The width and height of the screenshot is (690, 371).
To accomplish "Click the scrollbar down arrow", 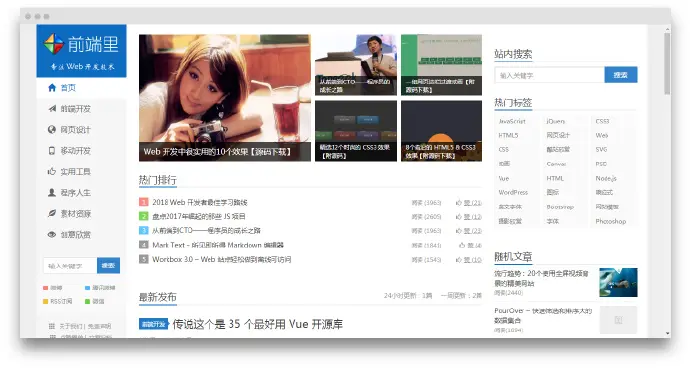I will (x=668, y=334).
